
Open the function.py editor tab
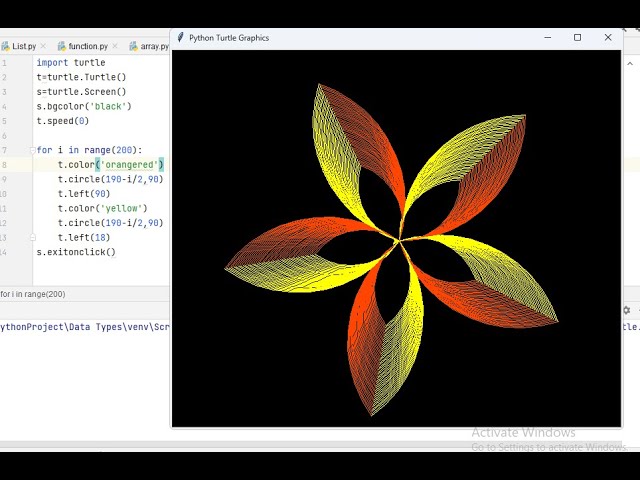[88, 46]
